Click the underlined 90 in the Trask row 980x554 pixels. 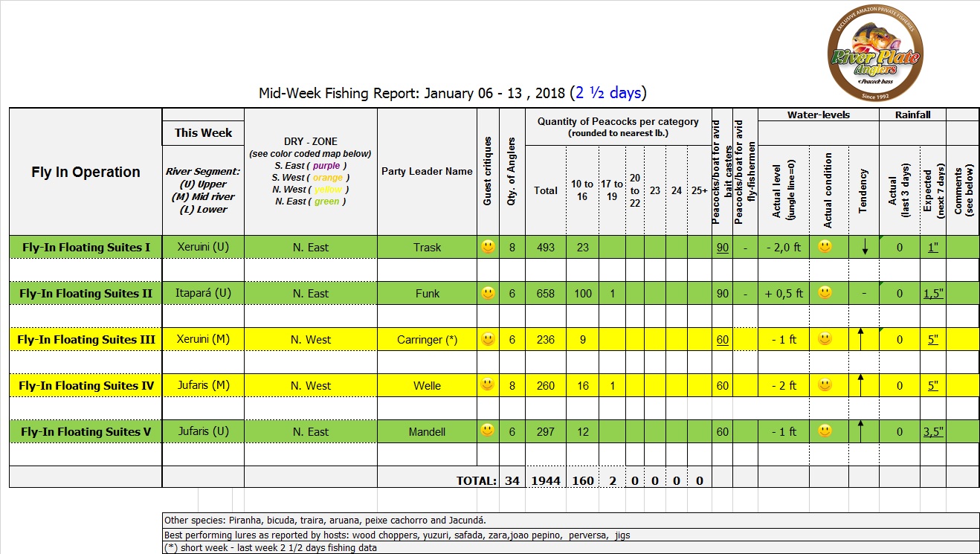722,248
